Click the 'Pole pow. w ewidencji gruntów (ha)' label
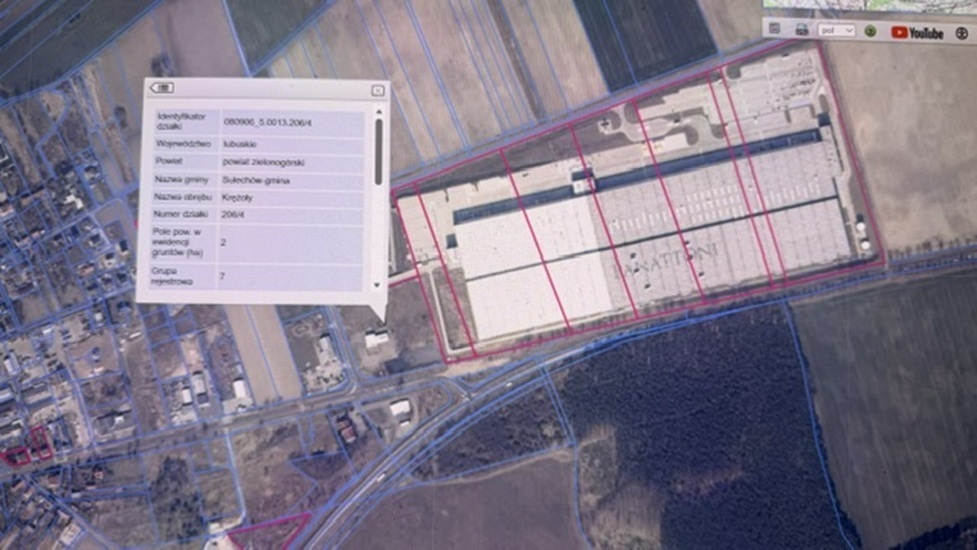This screenshot has width=977, height=550. [x=175, y=242]
